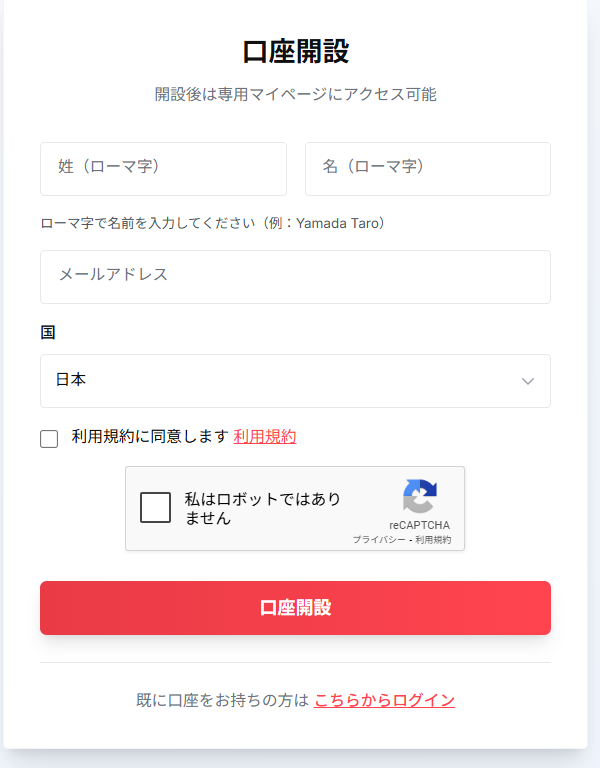Screen dimensions: 600x768
Task: Open the small 利用規約 link inside reCAPTCHA
Action: tap(433, 540)
